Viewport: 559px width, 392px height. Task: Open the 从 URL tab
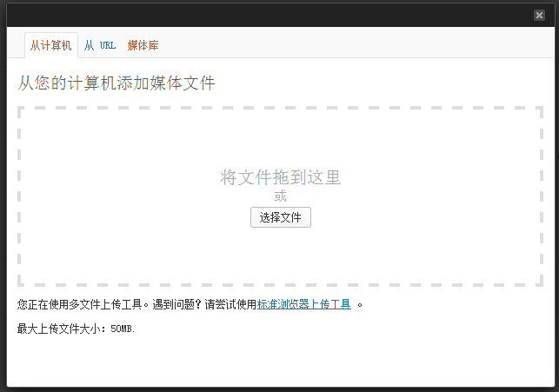[x=100, y=45]
